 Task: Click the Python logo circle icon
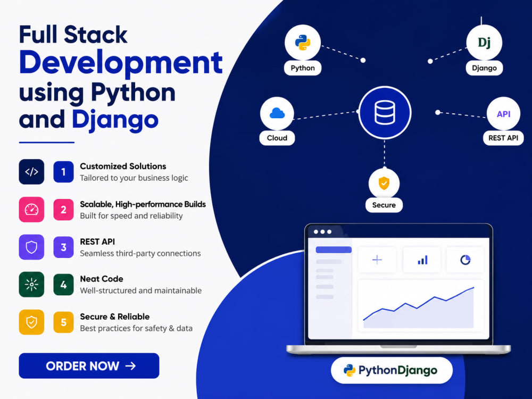[x=302, y=43]
